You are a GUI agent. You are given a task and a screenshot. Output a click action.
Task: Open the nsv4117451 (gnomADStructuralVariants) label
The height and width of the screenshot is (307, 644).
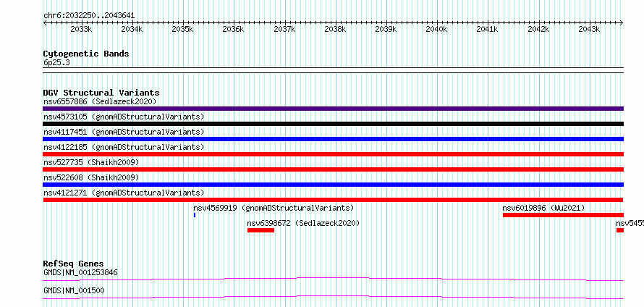tap(124, 132)
